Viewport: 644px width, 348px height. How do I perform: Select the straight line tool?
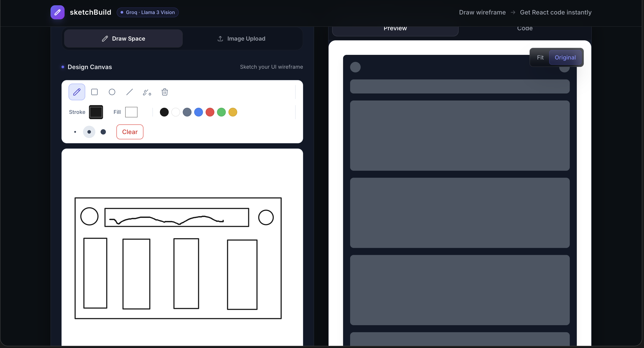[130, 92]
